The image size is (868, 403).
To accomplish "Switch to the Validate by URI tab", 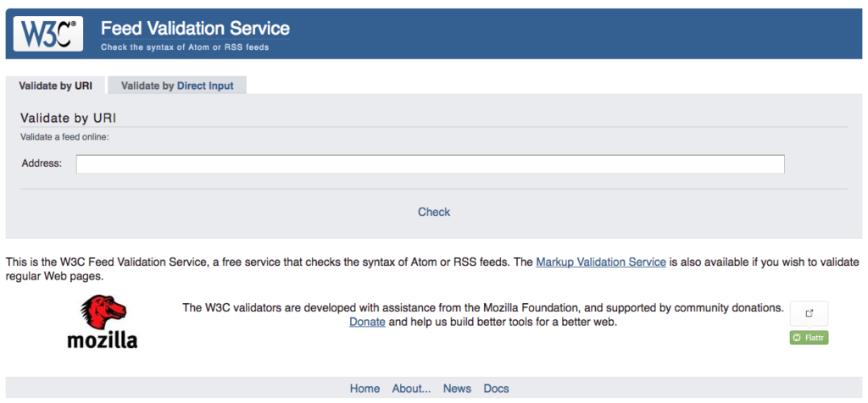I will pyautogui.click(x=55, y=86).
